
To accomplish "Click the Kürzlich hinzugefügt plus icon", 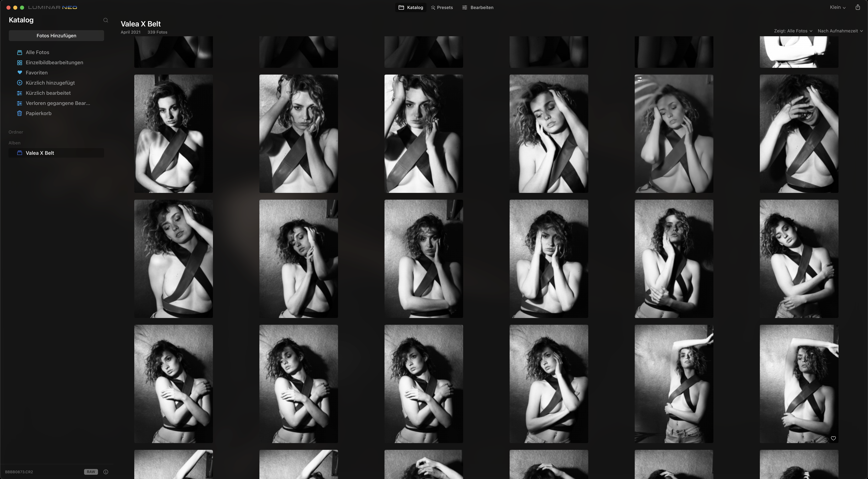I will (19, 83).
